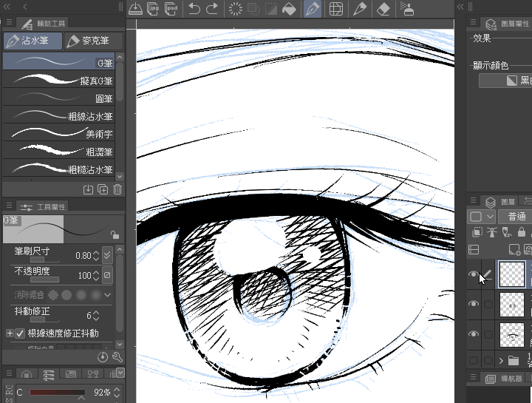
Task: Click the mesh transform grid icon
Action: (x=336, y=9)
